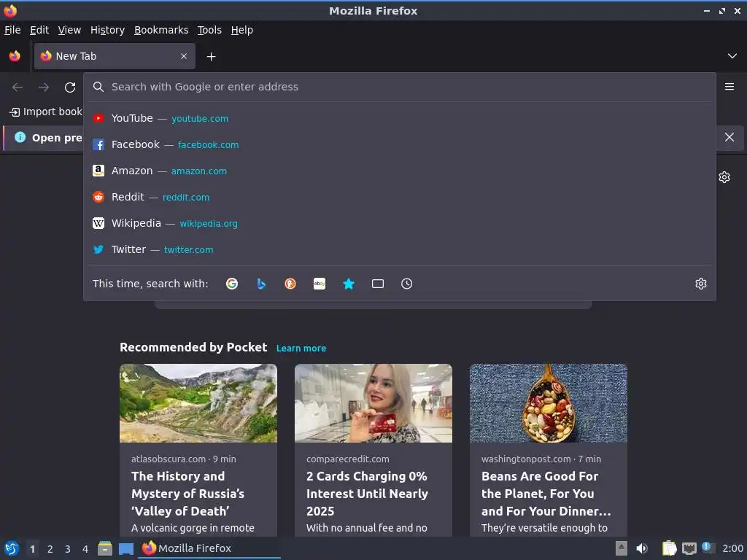Viewport: 747px width, 560px height.
Task: Switch to workspace 3 in taskbar
Action: [x=68, y=549]
